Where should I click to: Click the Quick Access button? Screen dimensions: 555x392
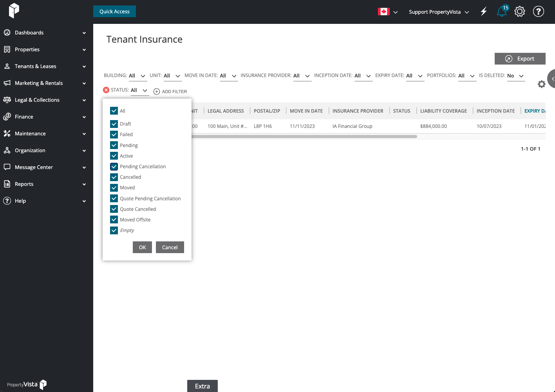[114, 11]
